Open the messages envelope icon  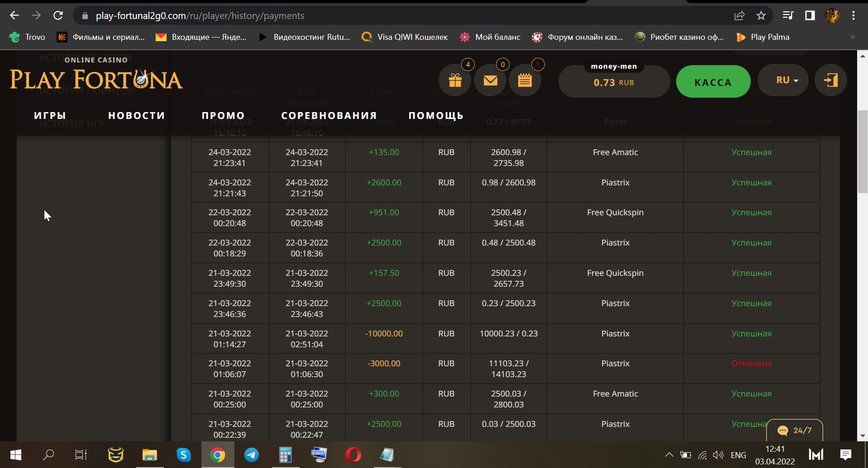coord(490,80)
